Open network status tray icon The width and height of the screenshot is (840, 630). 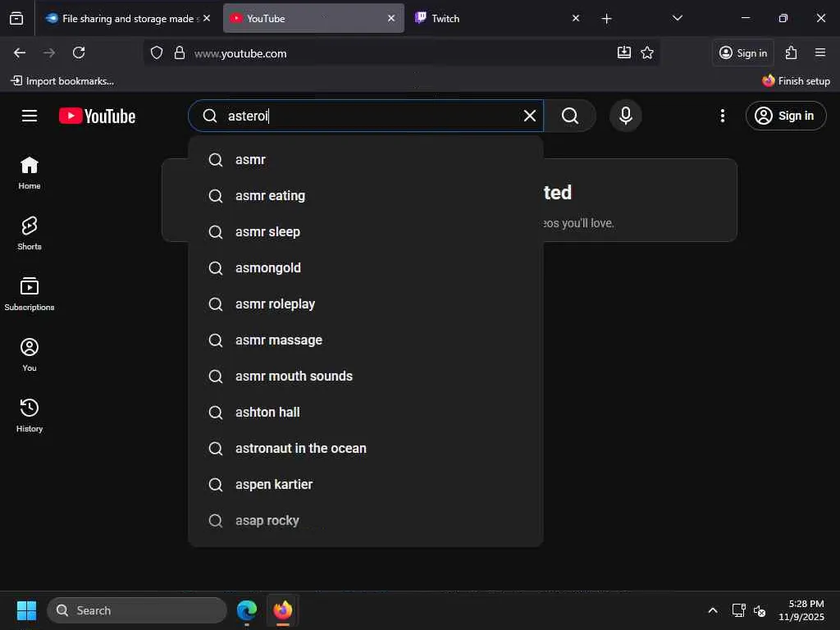click(739, 610)
